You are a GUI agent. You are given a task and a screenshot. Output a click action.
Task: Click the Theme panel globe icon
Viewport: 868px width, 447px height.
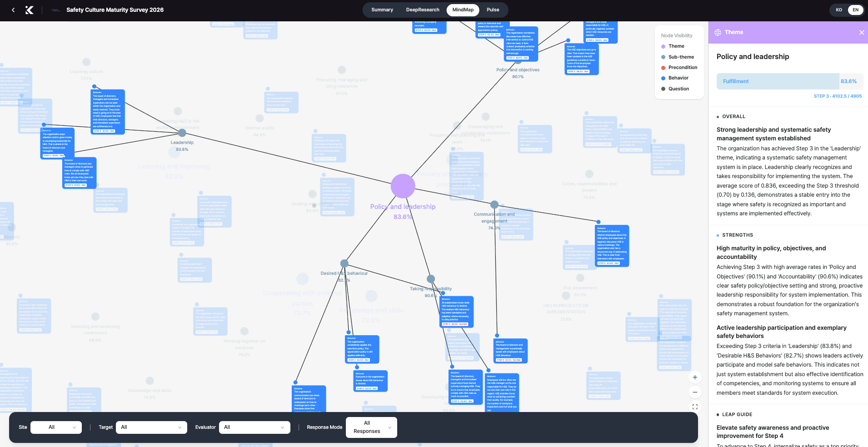tap(718, 32)
